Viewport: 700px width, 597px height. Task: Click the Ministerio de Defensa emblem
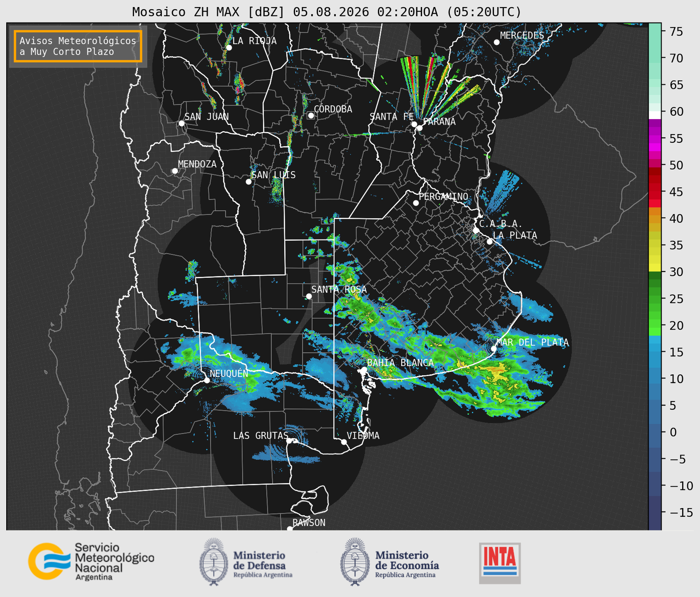(213, 562)
